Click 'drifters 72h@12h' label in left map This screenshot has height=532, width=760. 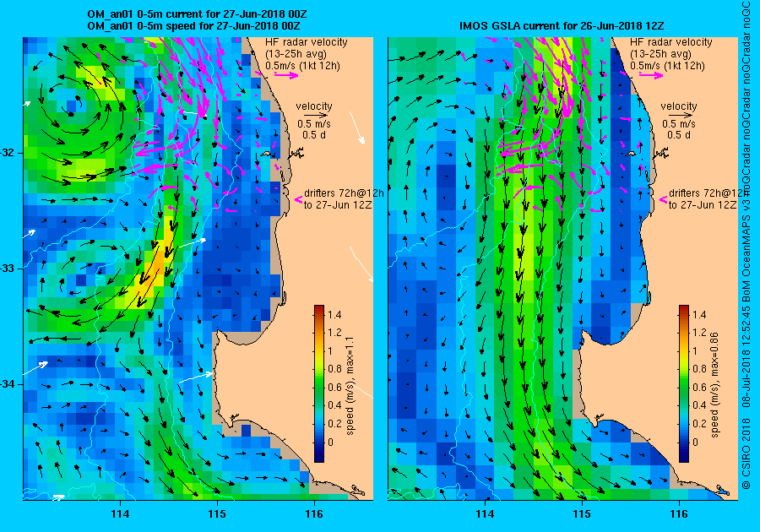point(345,193)
